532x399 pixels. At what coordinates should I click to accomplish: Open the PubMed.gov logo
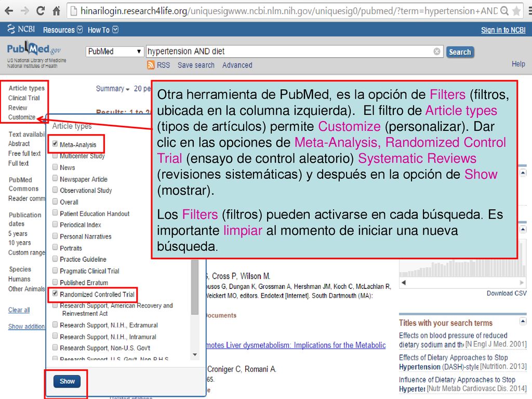click(34, 49)
